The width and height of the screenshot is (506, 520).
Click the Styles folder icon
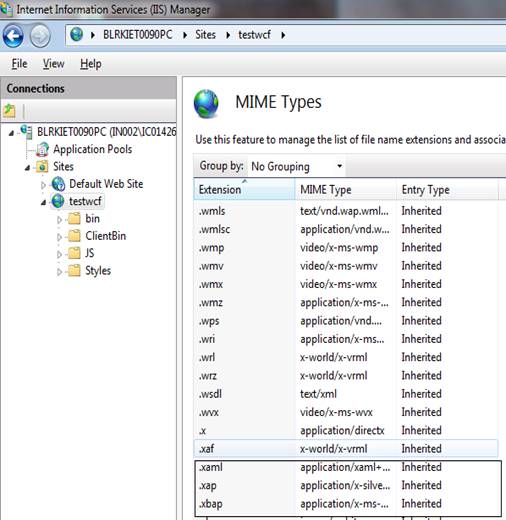pos(74,271)
